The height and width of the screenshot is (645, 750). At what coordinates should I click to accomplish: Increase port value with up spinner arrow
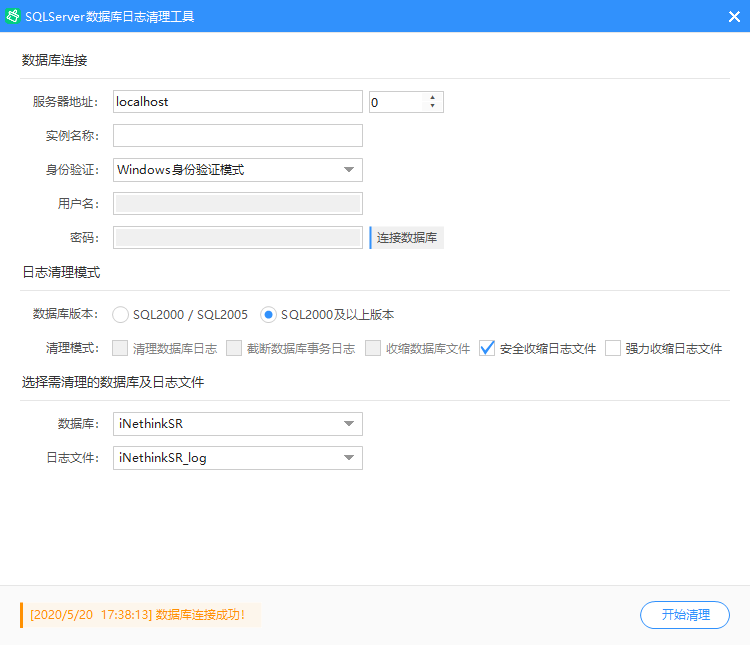(x=432, y=97)
